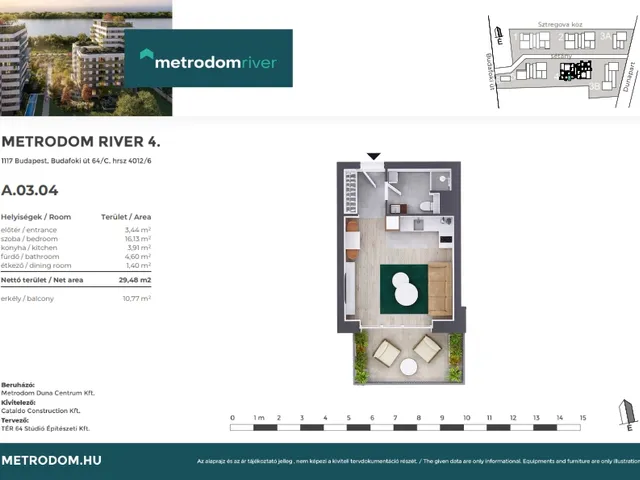
Task: Click the shower cabin in top right corner
Action: click(442, 180)
